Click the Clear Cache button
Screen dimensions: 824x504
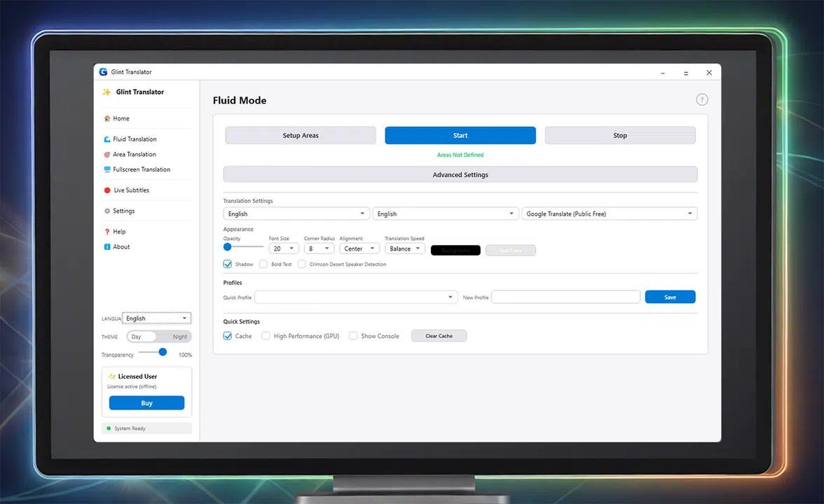439,336
